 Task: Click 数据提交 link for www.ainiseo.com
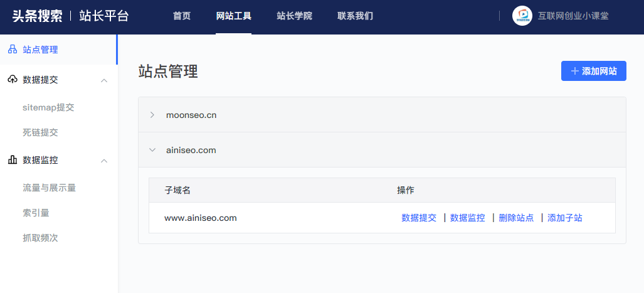pos(419,218)
